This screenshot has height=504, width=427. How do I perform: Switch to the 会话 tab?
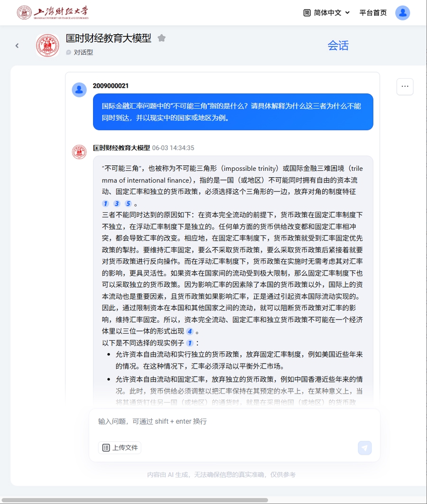(338, 45)
